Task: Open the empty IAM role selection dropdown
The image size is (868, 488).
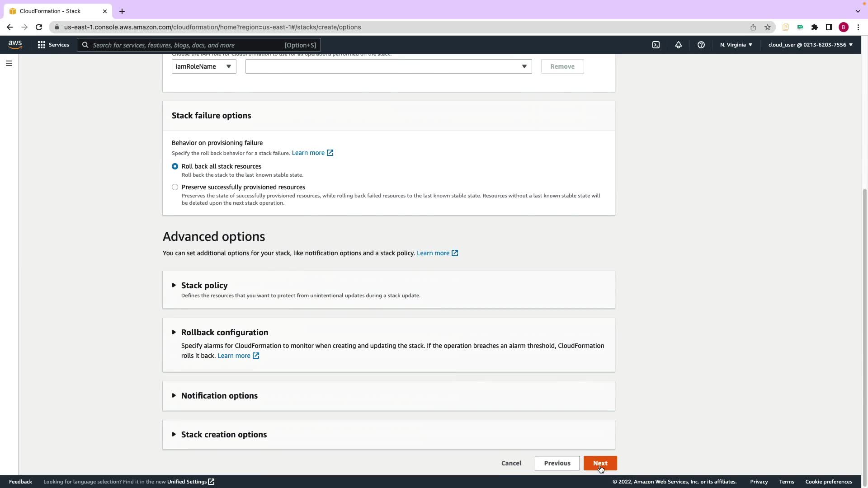Action: tap(388, 66)
